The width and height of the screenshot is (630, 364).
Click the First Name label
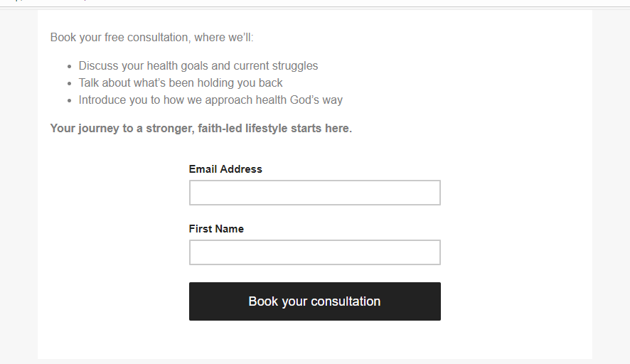pyautogui.click(x=216, y=229)
